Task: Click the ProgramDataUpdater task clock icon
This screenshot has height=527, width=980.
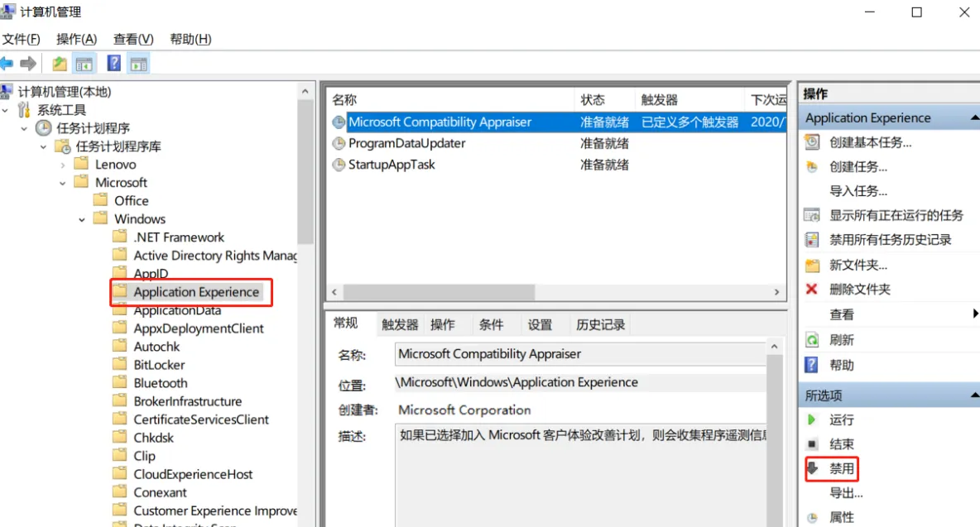Action: click(x=339, y=144)
